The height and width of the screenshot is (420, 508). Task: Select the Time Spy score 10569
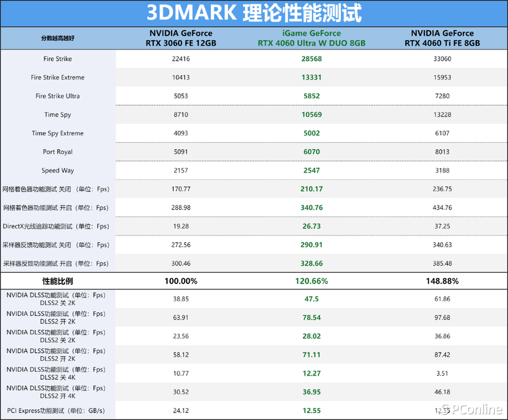[x=311, y=115]
